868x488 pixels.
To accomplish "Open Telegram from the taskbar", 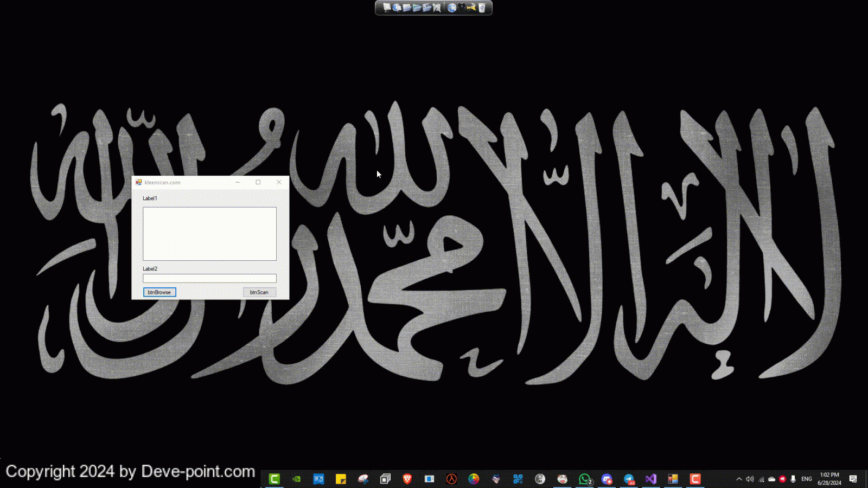I will point(629,479).
